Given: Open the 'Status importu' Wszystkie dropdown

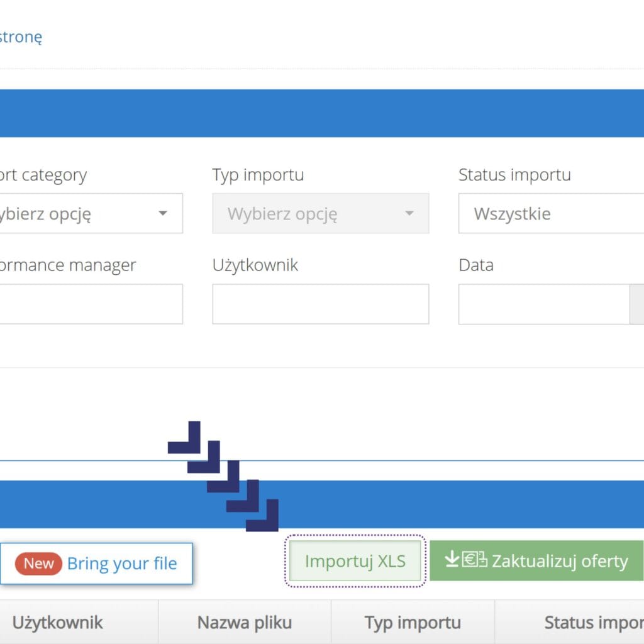Looking at the screenshot, I should pyautogui.click(x=551, y=213).
